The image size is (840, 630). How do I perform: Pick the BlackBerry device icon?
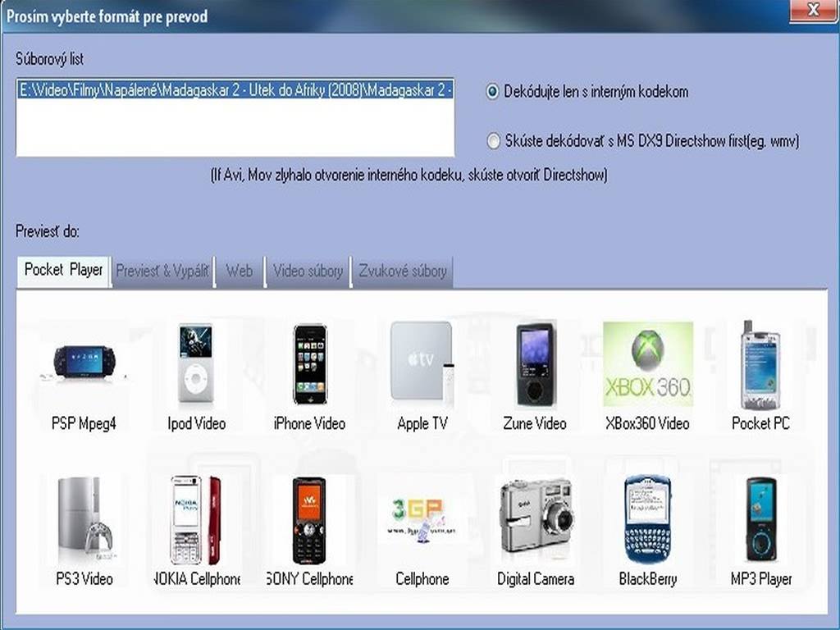click(647, 518)
